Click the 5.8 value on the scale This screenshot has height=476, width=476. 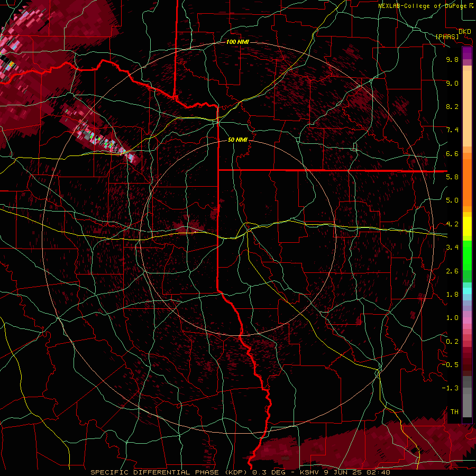click(x=452, y=177)
